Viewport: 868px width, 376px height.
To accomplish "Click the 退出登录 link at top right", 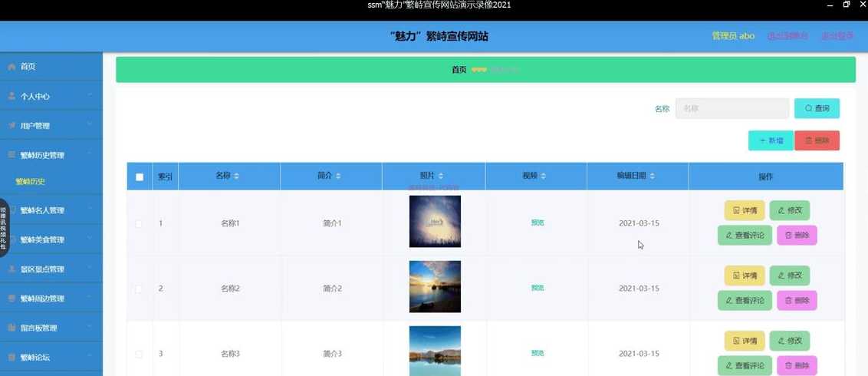I will point(837,36).
